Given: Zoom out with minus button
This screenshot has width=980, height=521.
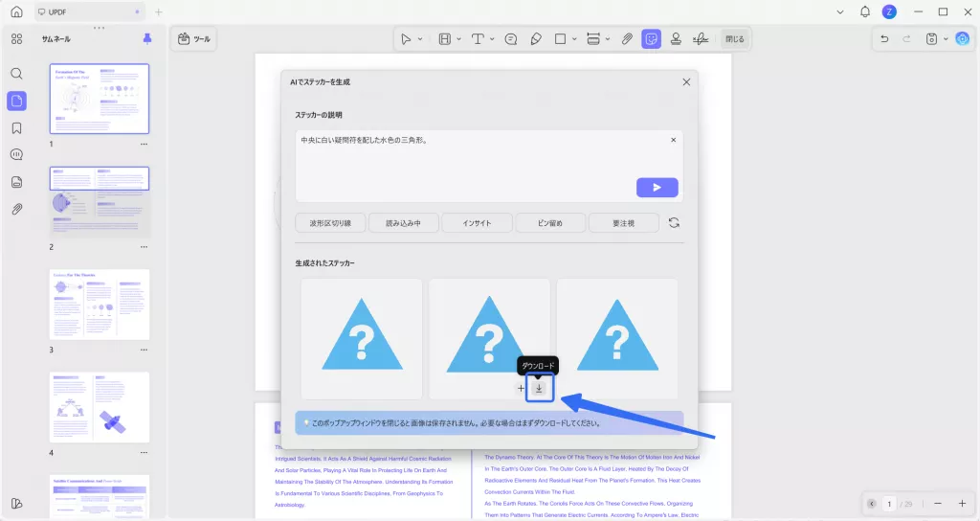Looking at the screenshot, I should point(938,504).
